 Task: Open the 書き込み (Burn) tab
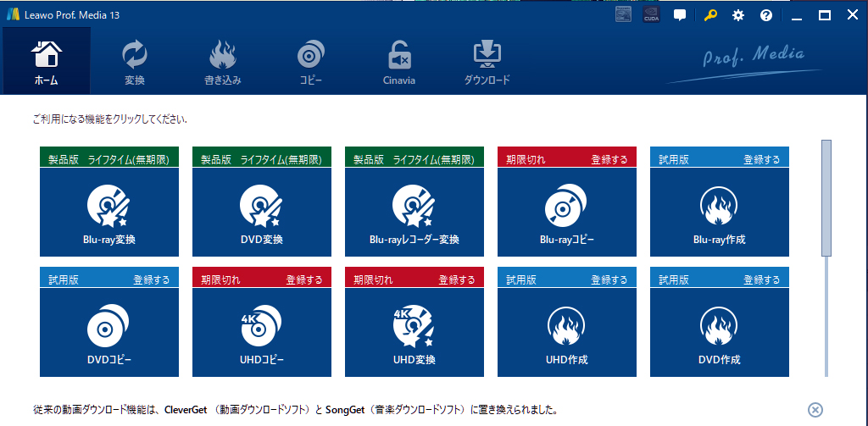click(x=223, y=61)
